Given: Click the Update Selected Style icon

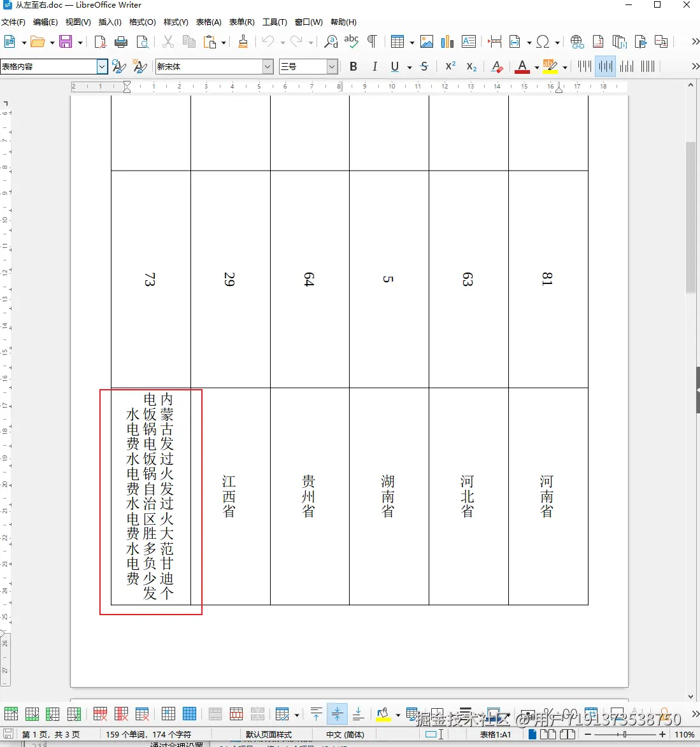Looking at the screenshot, I should [x=118, y=66].
